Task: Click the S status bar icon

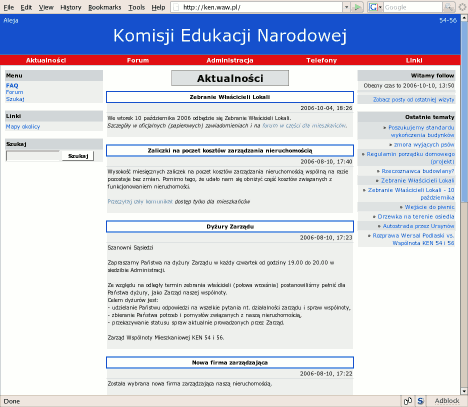Action: (420, 401)
